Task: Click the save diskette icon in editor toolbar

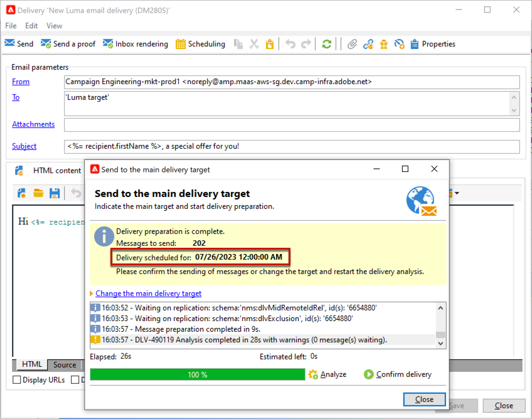Action: tap(55, 193)
